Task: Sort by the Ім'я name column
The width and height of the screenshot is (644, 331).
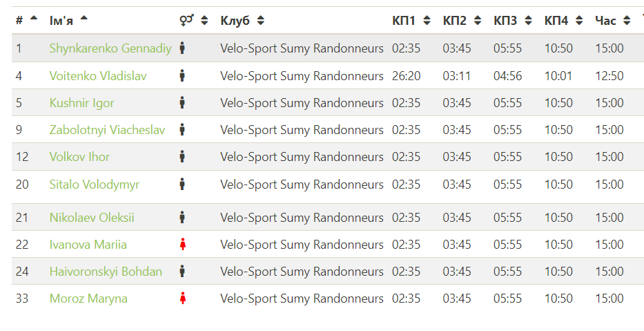Action: pos(84,19)
